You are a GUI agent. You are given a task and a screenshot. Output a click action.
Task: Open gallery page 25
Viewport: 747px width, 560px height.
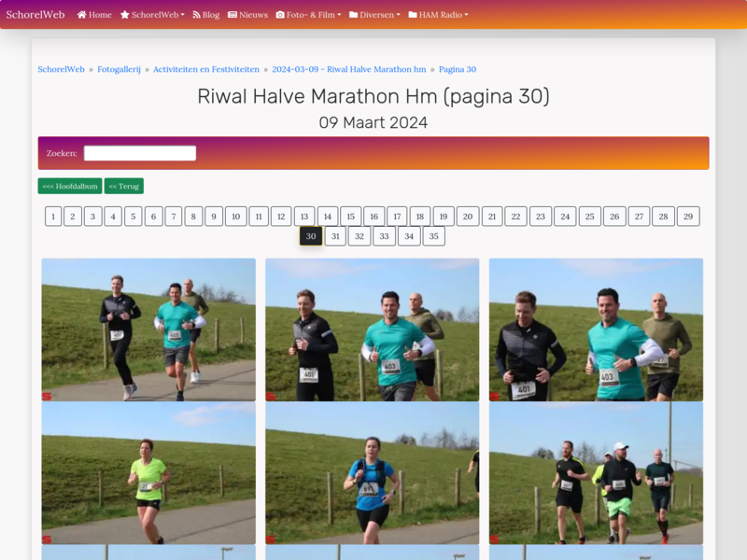590,217
